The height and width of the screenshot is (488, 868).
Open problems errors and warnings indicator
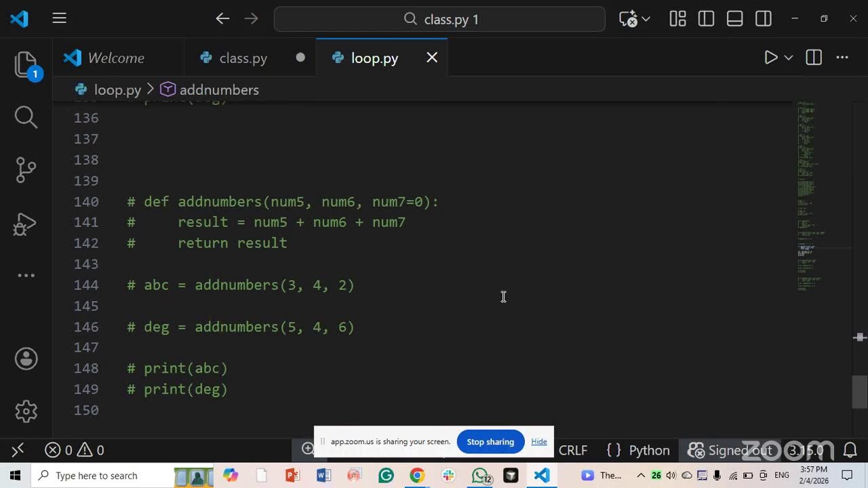[x=75, y=450]
